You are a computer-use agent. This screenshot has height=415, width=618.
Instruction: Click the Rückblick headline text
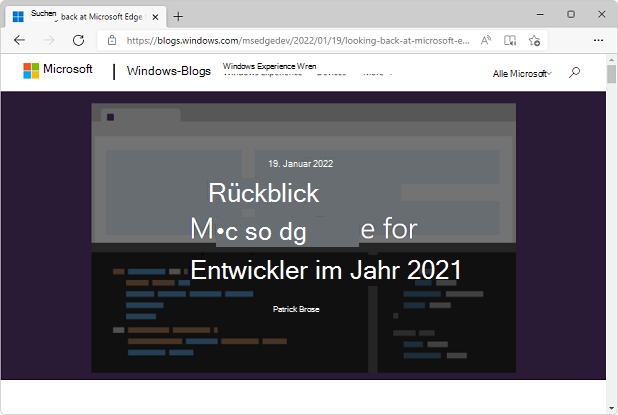click(x=264, y=193)
